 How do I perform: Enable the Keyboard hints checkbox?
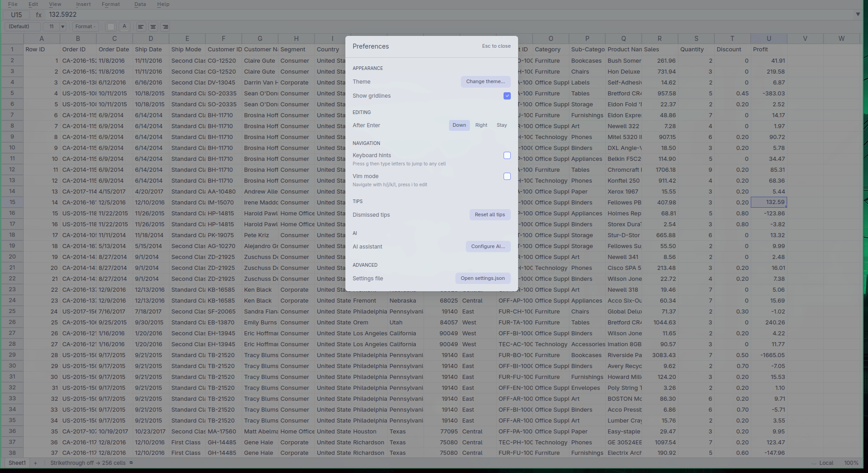[507, 155]
